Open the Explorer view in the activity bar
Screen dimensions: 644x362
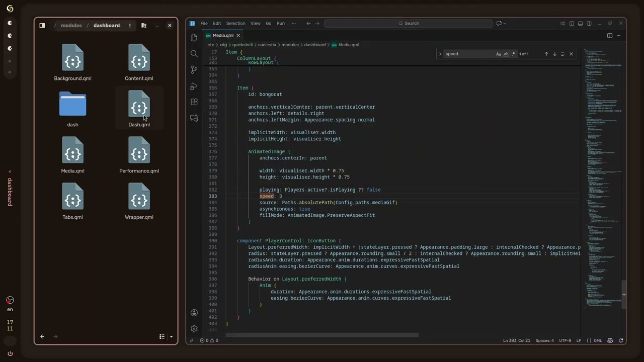click(194, 38)
